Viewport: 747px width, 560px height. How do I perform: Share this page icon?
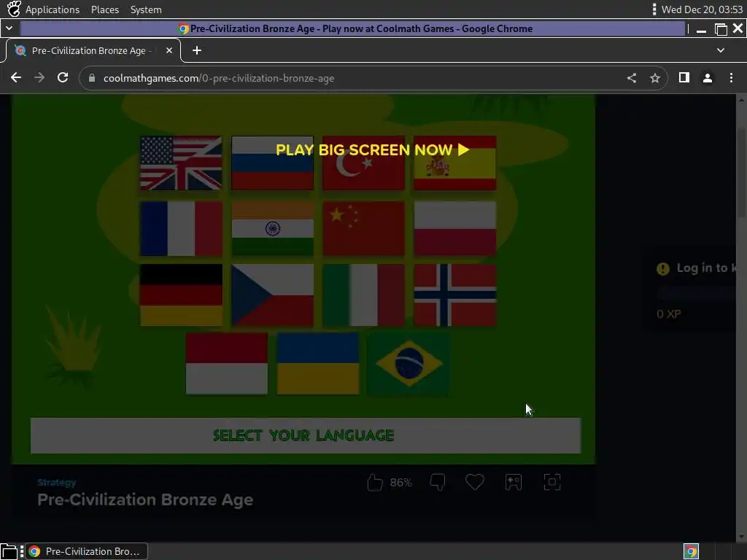point(632,78)
